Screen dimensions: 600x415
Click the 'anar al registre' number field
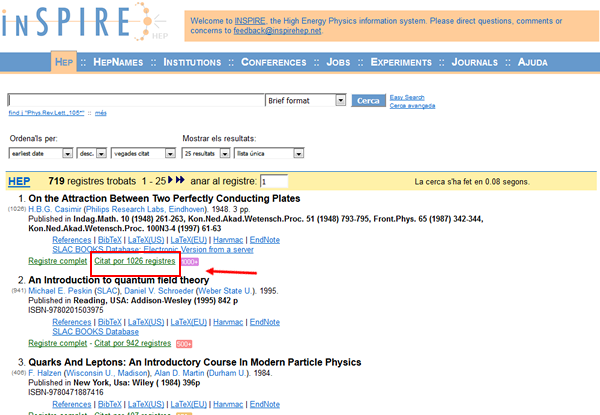[x=274, y=182]
